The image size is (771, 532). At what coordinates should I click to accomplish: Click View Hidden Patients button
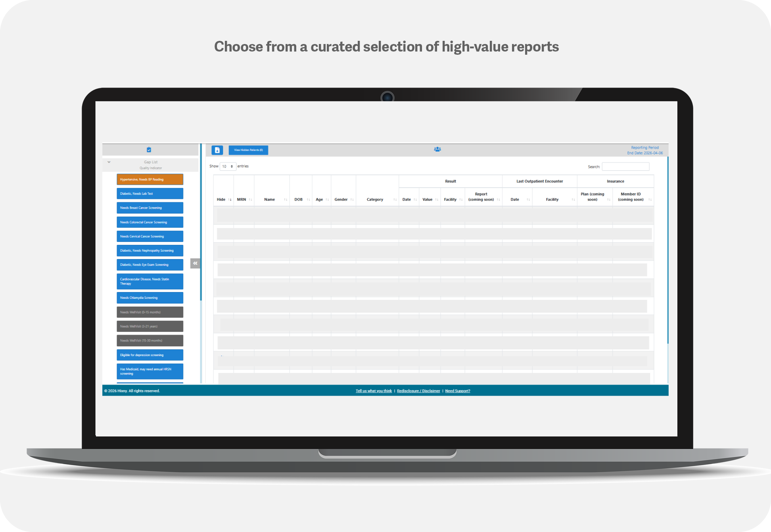click(x=248, y=150)
